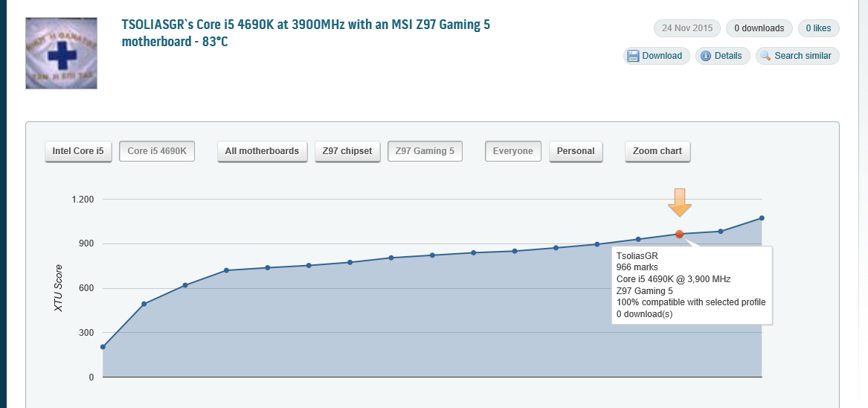Click the first data point near 200 score
The width and height of the screenshot is (868, 408).
103,347
